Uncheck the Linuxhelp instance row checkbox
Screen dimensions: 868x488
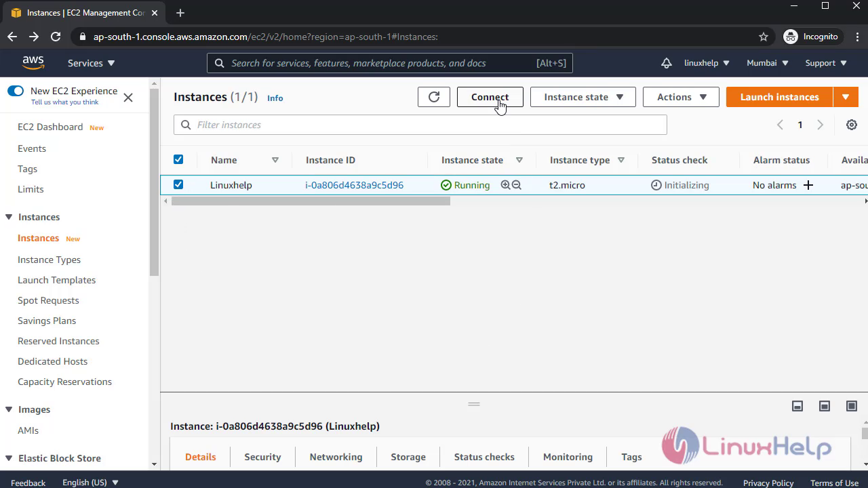(x=178, y=184)
